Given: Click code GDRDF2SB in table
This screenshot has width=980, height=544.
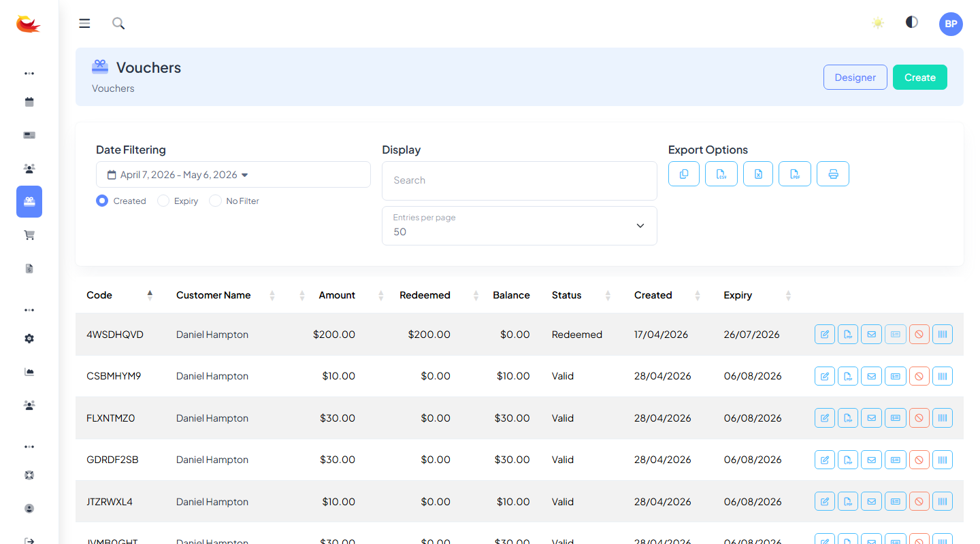Looking at the screenshot, I should coord(112,460).
